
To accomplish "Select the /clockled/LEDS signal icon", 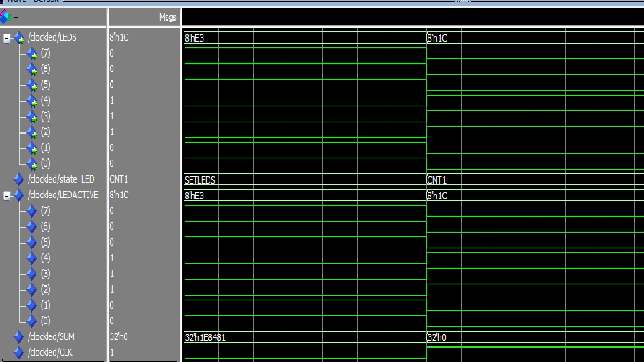I will (19, 38).
